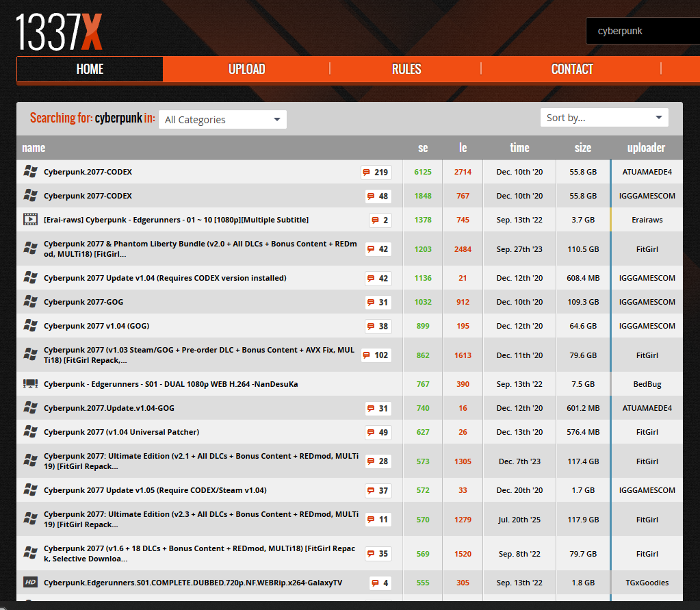The image size is (700, 610).
Task: Click the film icon beside Erai-raws Edgerunners
Action: tap(30, 220)
